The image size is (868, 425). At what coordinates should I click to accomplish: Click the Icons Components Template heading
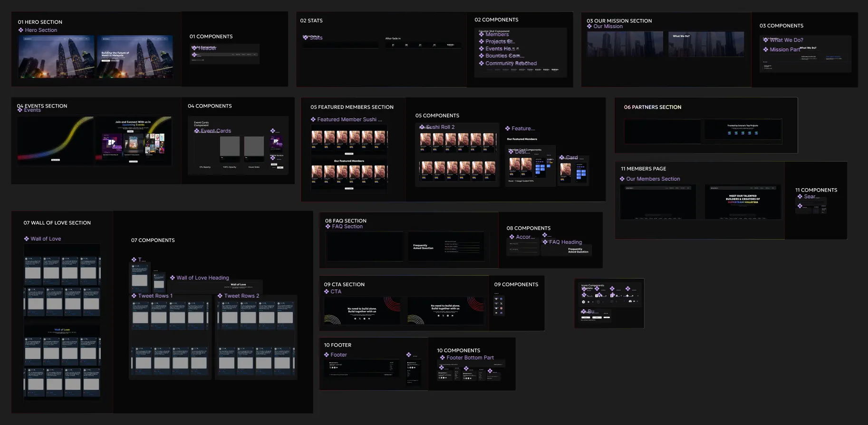pos(592,287)
